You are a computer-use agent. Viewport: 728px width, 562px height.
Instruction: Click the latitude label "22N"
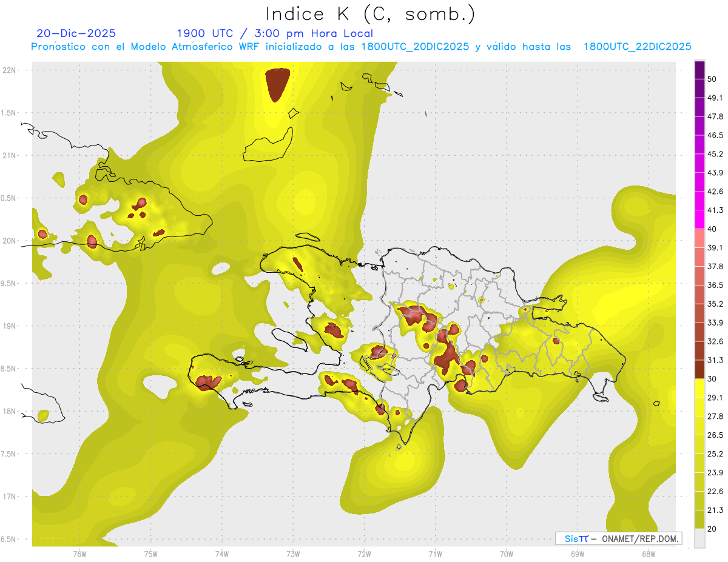click(9, 70)
